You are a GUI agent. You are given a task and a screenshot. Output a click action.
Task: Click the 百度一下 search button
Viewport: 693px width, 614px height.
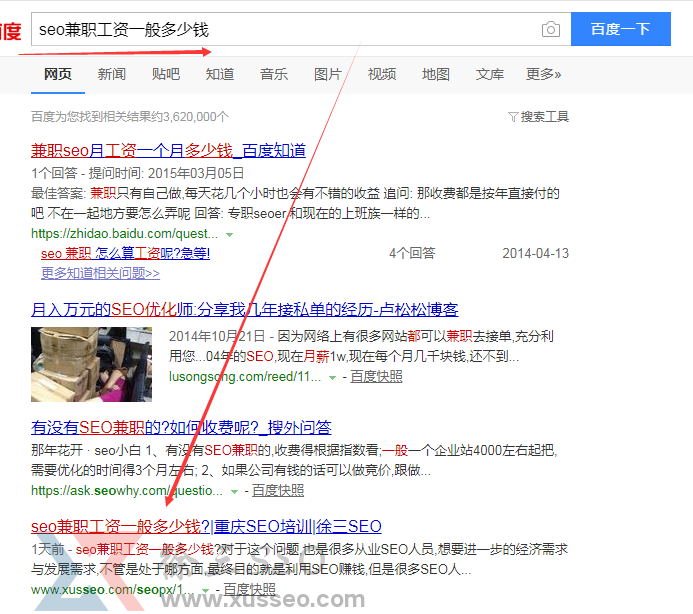(620, 30)
